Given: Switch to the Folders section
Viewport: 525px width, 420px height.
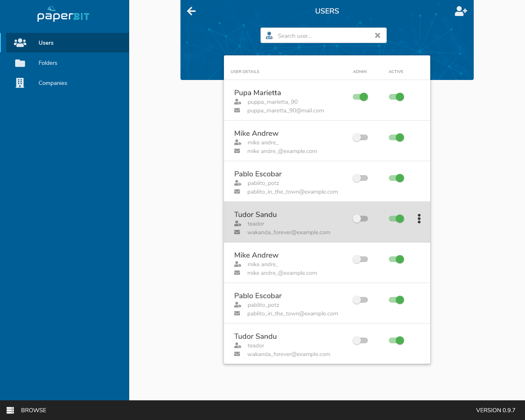Looking at the screenshot, I should tap(48, 63).
